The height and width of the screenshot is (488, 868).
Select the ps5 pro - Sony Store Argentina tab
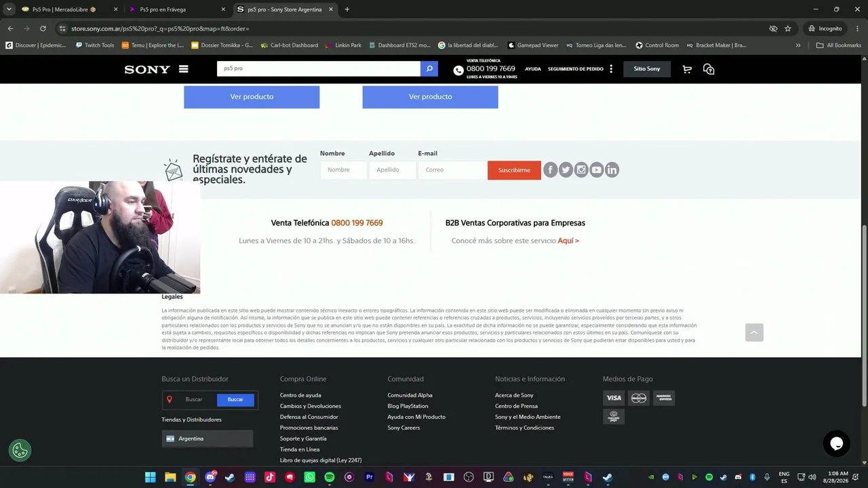click(285, 9)
